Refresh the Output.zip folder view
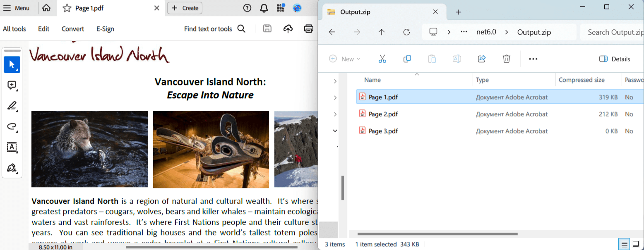The height and width of the screenshot is (250, 644). [406, 32]
